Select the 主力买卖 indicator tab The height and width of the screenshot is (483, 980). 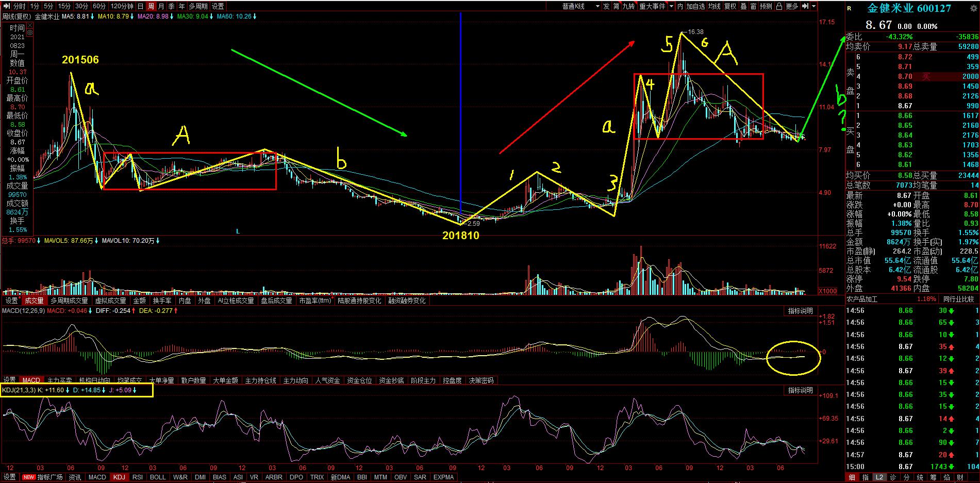pos(59,380)
